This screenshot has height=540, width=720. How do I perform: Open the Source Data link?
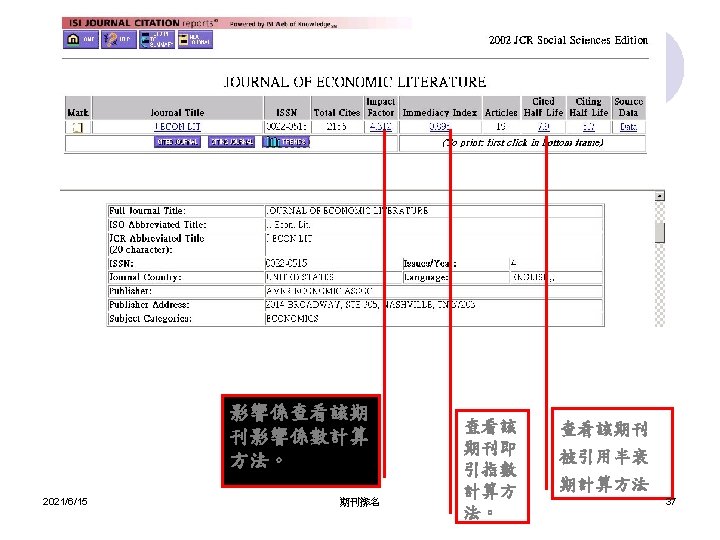click(628, 127)
